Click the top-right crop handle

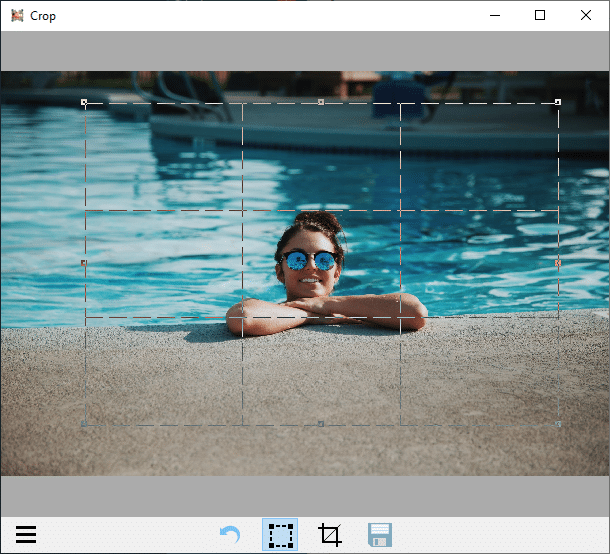557,102
